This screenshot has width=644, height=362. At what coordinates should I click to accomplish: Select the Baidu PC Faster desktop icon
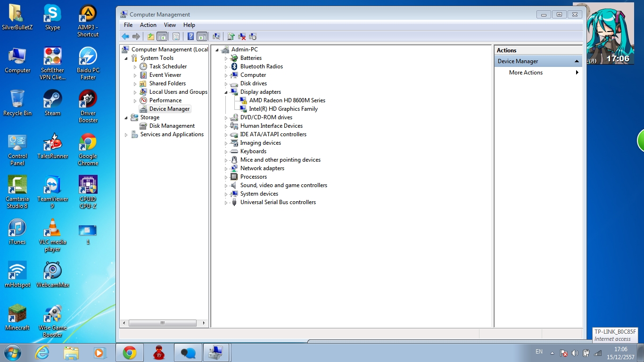(x=88, y=63)
